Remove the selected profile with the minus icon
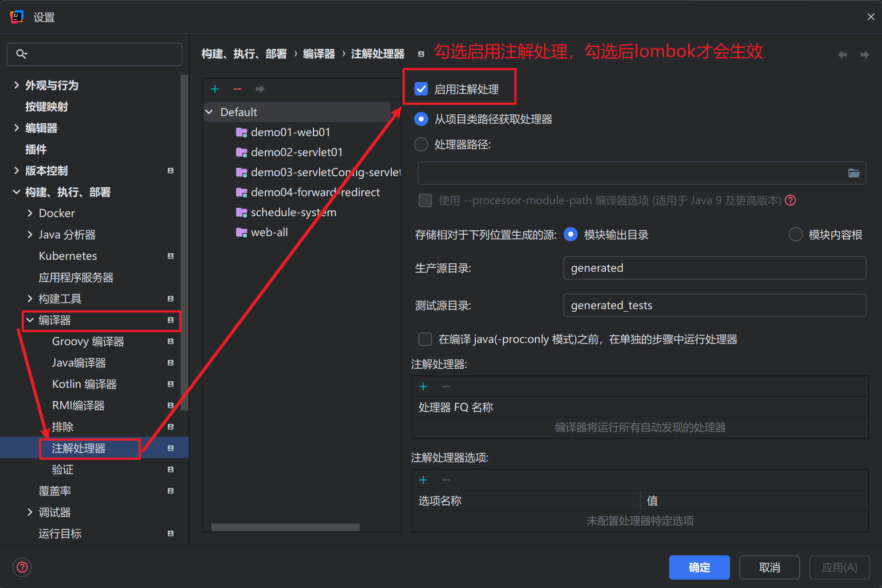Viewport: 882px width, 588px height. point(237,89)
